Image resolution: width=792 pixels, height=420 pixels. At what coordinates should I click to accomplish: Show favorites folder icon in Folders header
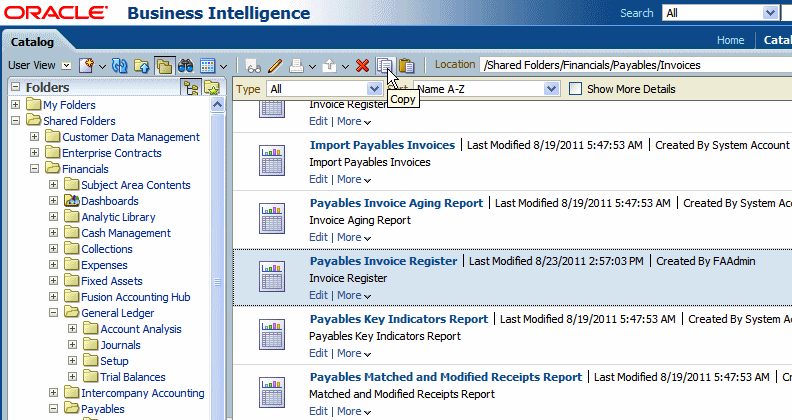212,88
